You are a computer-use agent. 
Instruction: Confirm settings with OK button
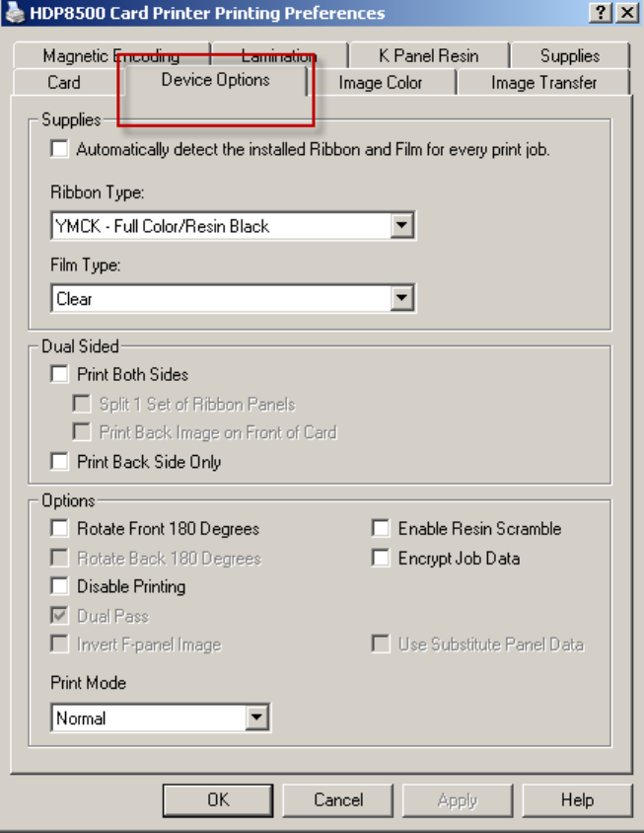[x=218, y=800]
